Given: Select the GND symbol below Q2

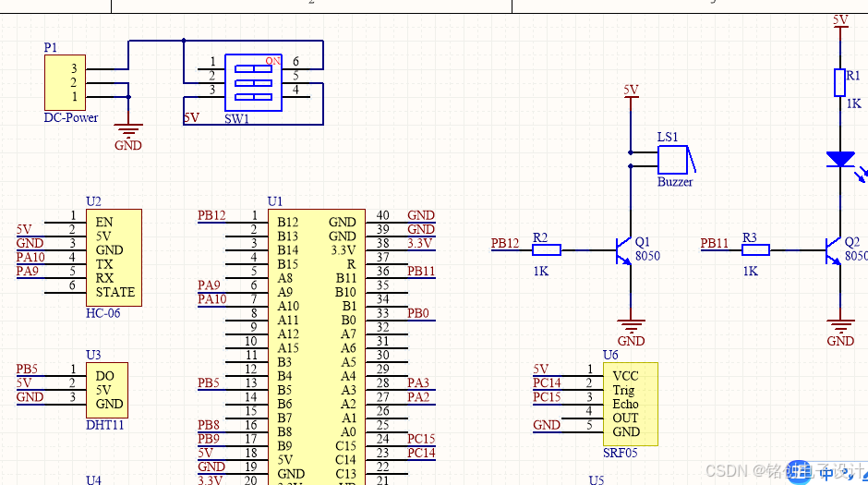Looking at the screenshot, I should [x=840, y=333].
